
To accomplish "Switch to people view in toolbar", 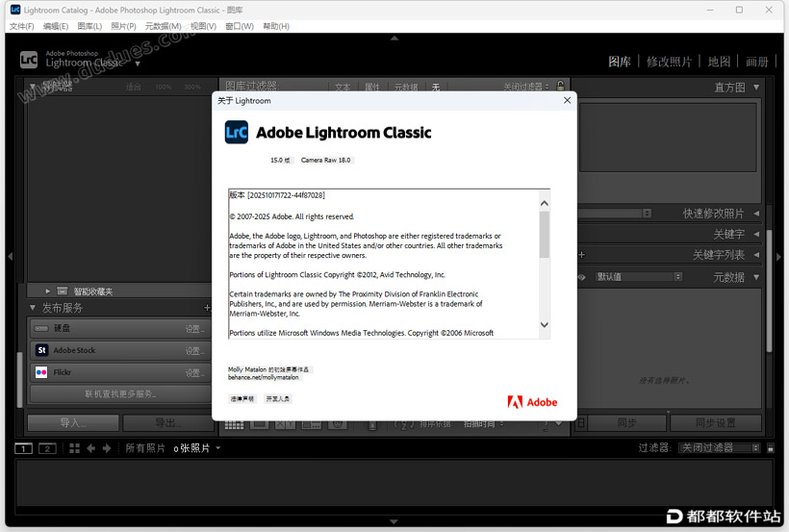I will click(338, 424).
